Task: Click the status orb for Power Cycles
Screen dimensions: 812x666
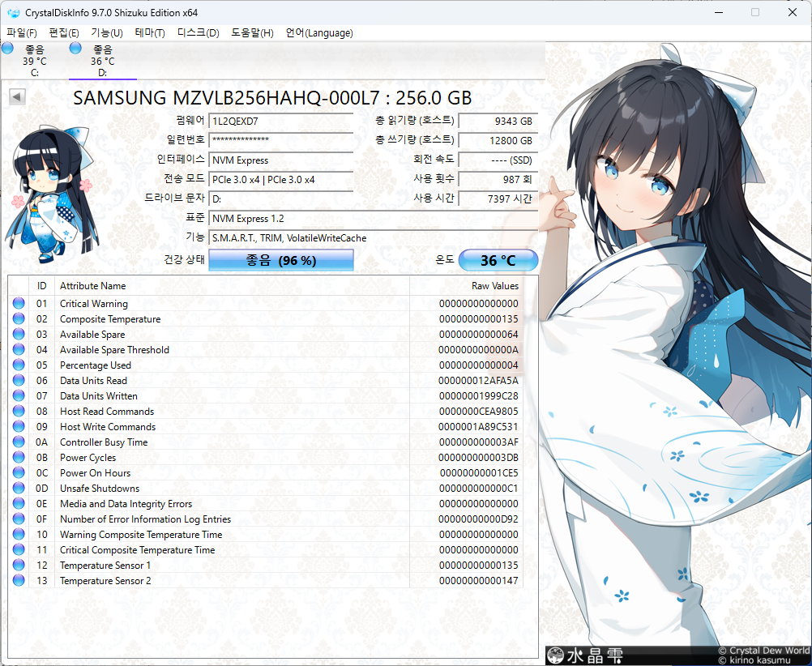Action: (x=19, y=457)
